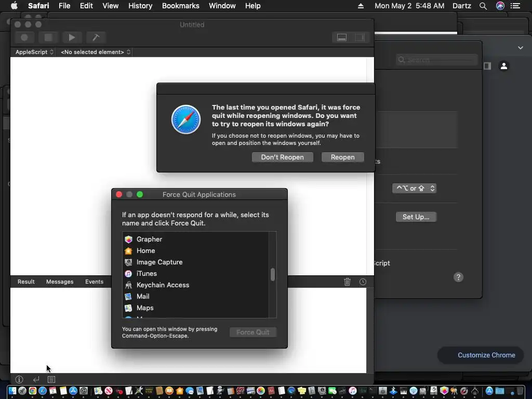Show the log list icon at bottom
The height and width of the screenshot is (399, 532).
(x=51, y=379)
